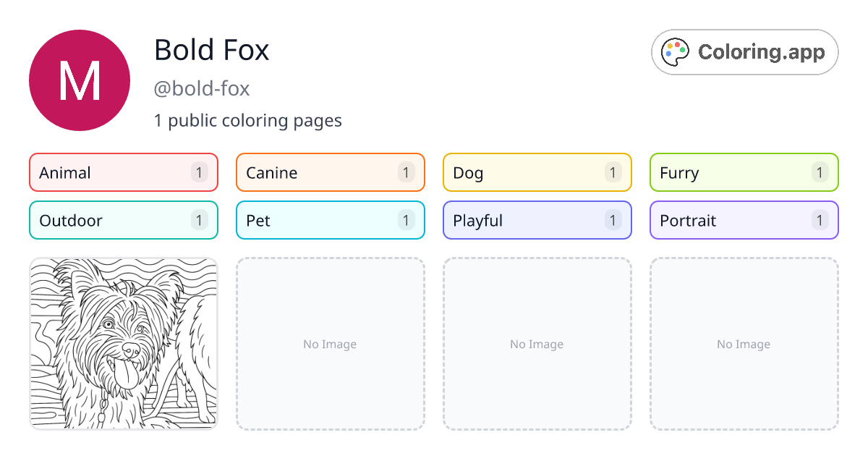This screenshot has width=868, height=456.
Task: Click the Coloring.app palette icon
Action: coord(675,51)
